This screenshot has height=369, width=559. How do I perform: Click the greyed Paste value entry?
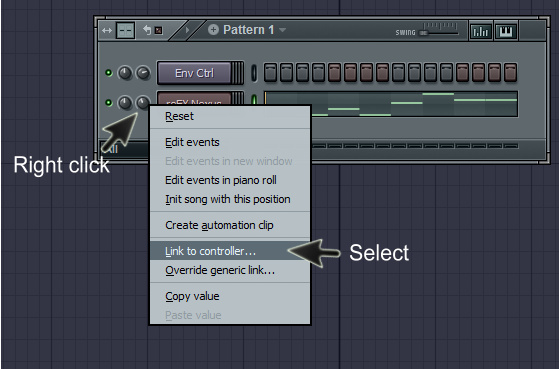(230, 315)
